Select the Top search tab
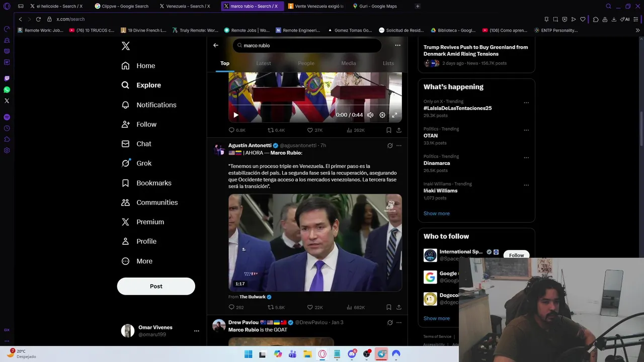The image size is (644, 362). click(x=225, y=63)
